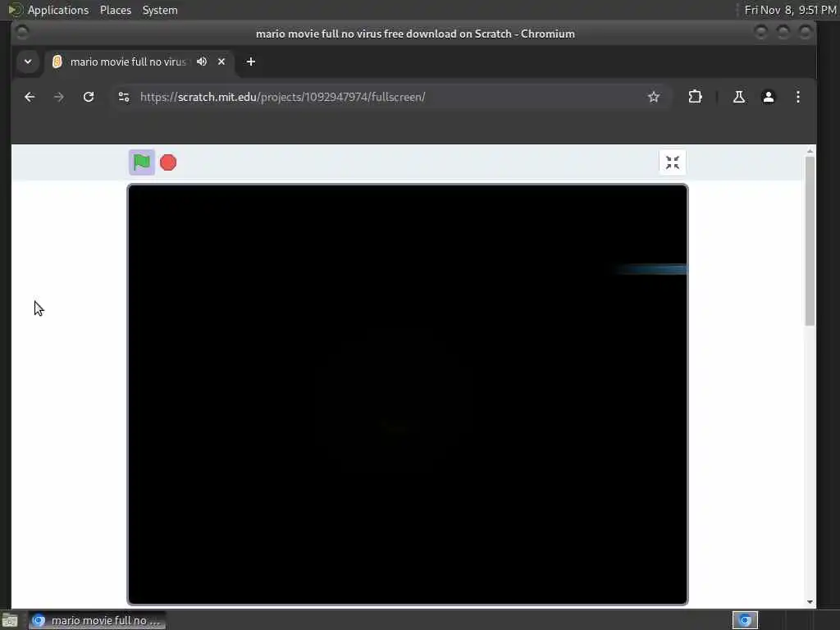Open the Chromium three-dot menu
Viewport: 840px width, 630px height.
pos(797,97)
